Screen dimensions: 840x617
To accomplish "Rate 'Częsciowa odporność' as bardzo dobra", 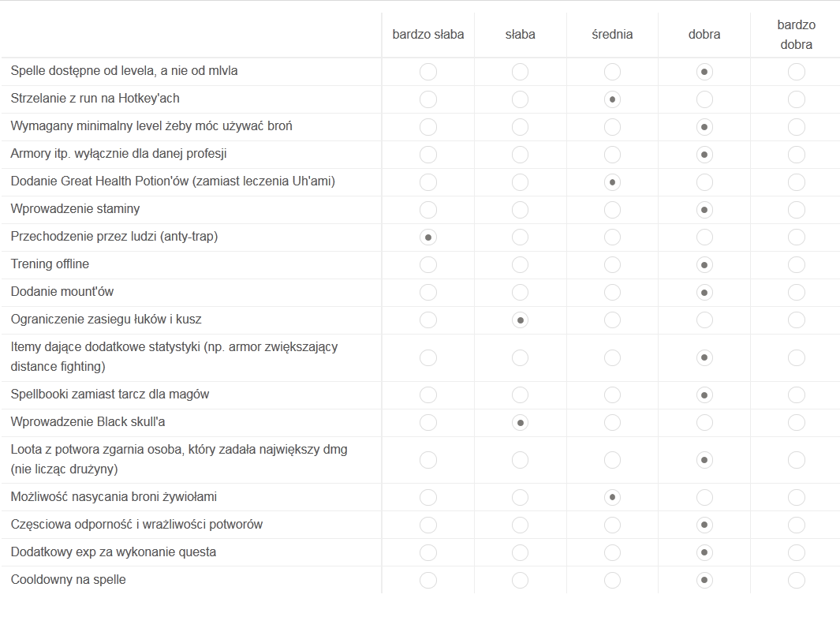I will tap(796, 525).
